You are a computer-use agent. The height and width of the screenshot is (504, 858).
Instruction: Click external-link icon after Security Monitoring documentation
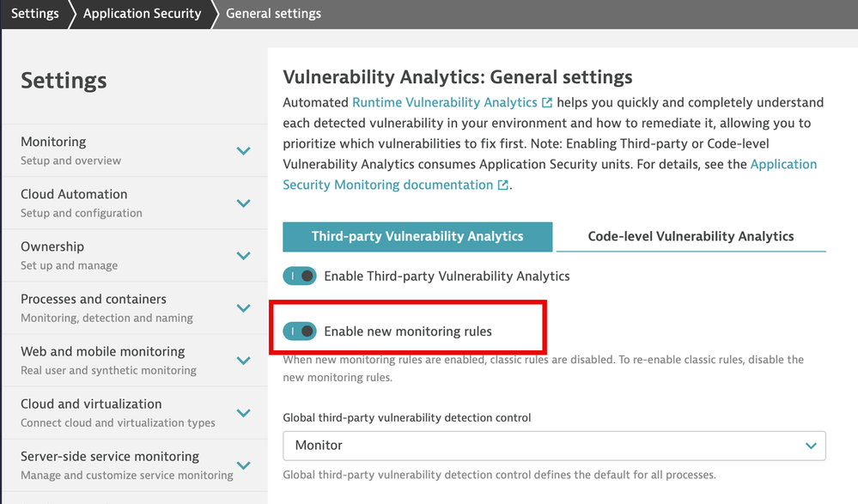pyautogui.click(x=503, y=185)
